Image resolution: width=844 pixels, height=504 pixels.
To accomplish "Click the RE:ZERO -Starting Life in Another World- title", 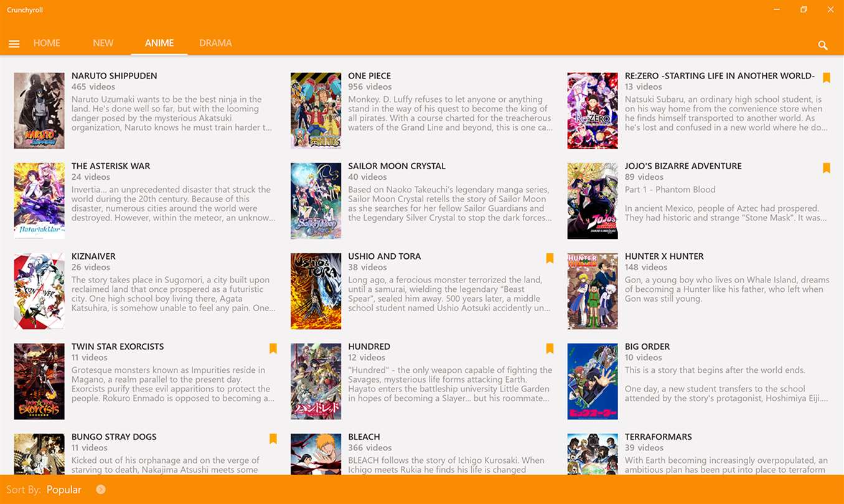I will pyautogui.click(x=720, y=76).
